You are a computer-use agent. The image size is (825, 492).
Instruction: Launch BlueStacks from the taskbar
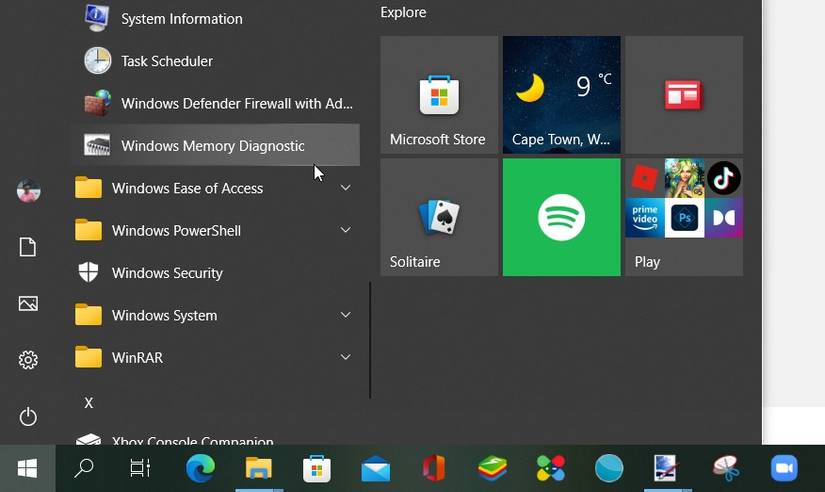click(492, 468)
